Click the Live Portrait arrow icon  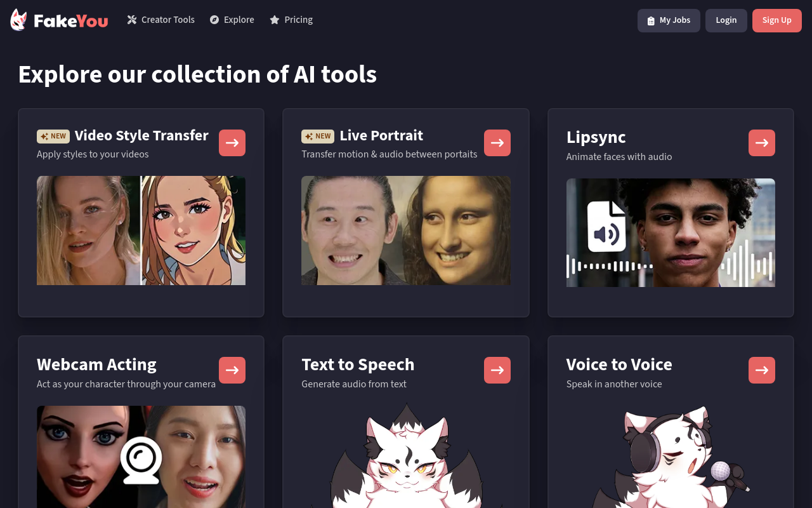coord(497,143)
